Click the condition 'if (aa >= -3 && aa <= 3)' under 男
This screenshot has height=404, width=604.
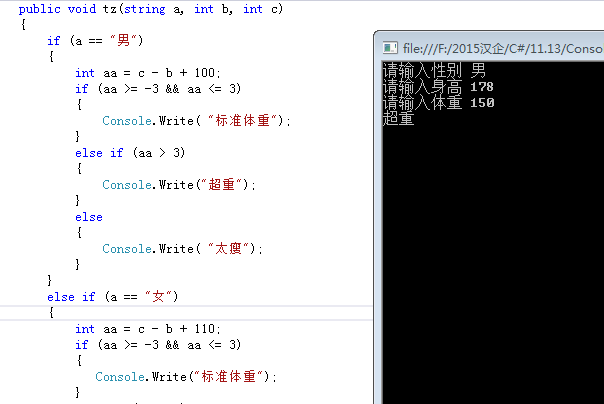pyautogui.click(x=158, y=89)
